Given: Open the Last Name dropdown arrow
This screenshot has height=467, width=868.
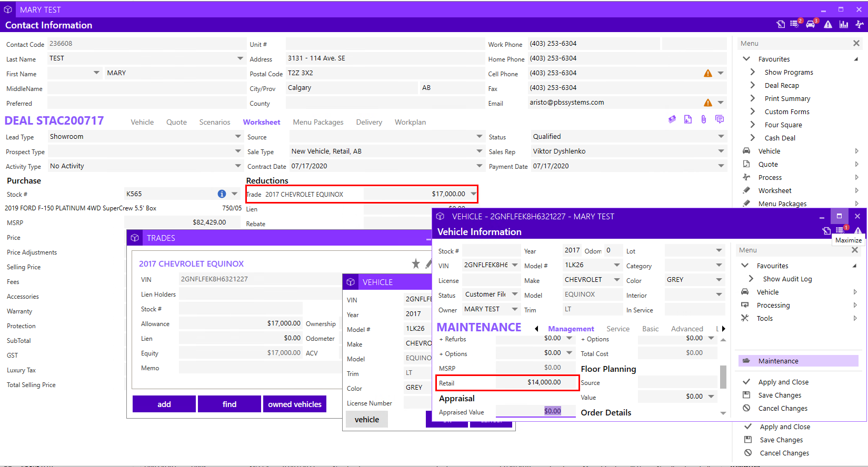Looking at the screenshot, I should 240,58.
